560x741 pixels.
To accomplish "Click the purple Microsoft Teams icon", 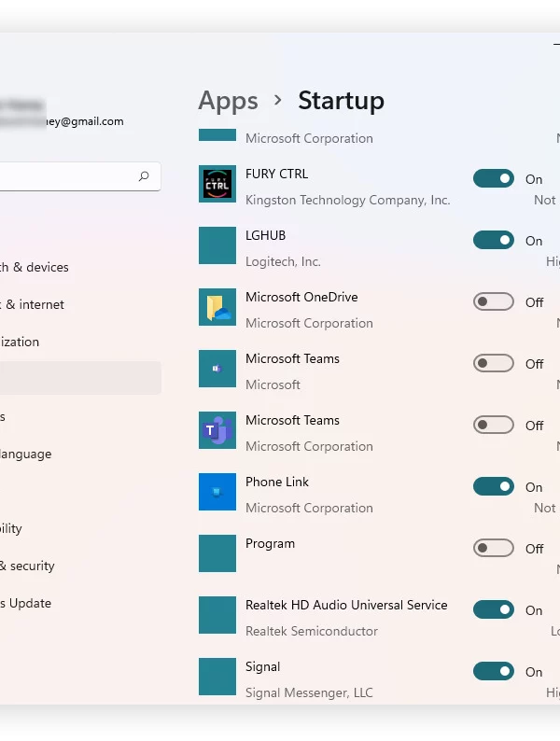I will tap(217, 430).
